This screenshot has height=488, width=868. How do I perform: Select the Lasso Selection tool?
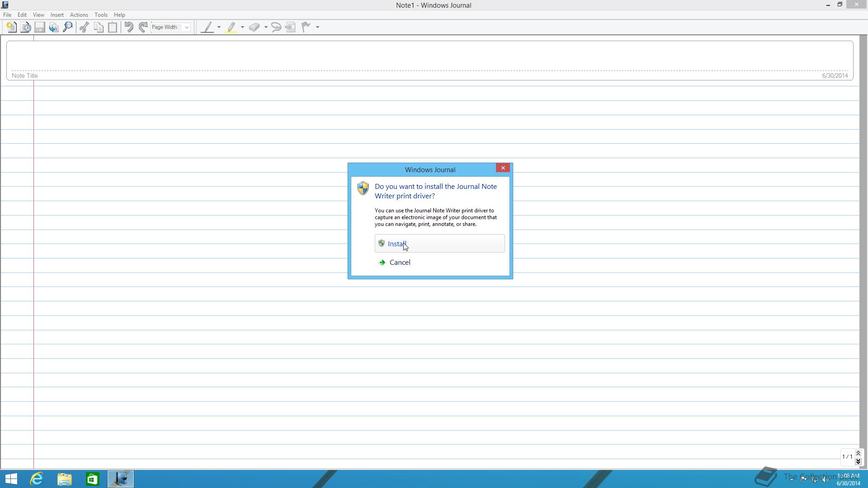(x=276, y=27)
